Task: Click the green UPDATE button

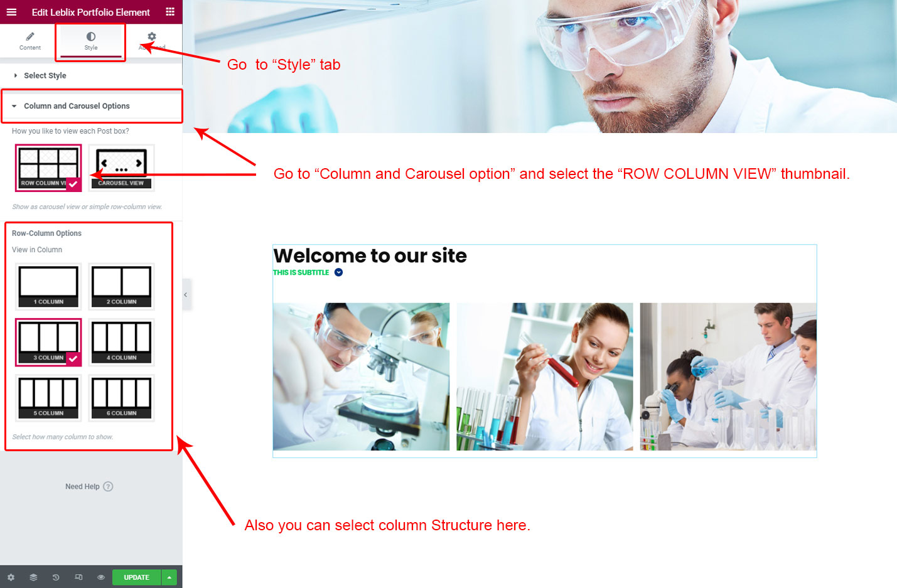Action: point(136,577)
